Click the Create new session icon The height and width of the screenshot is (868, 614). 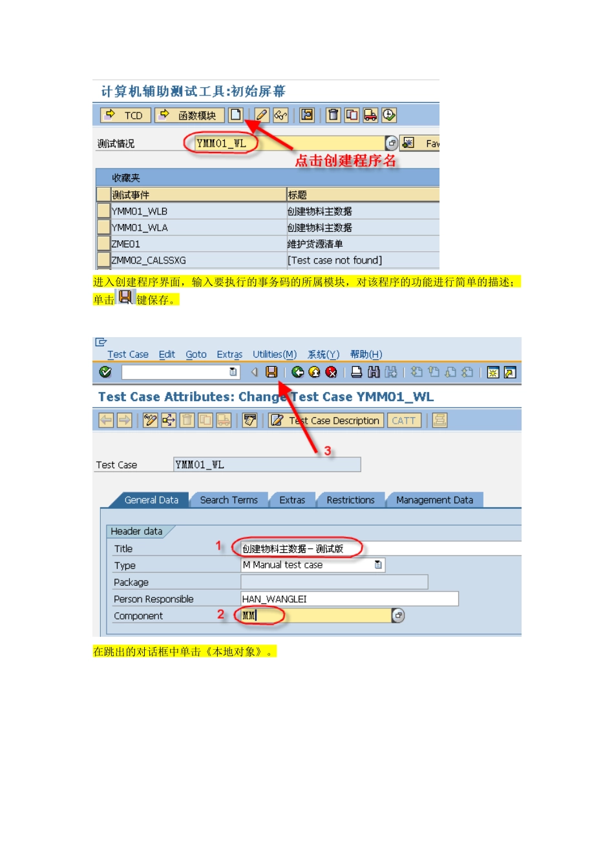[493, 373]
